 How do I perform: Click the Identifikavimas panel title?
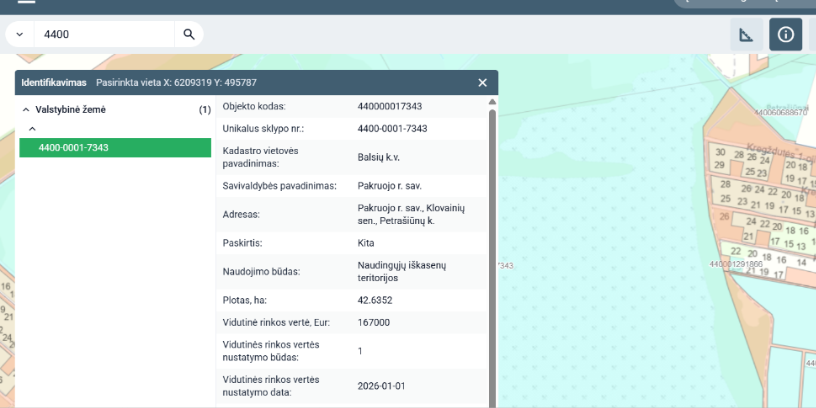54,83
